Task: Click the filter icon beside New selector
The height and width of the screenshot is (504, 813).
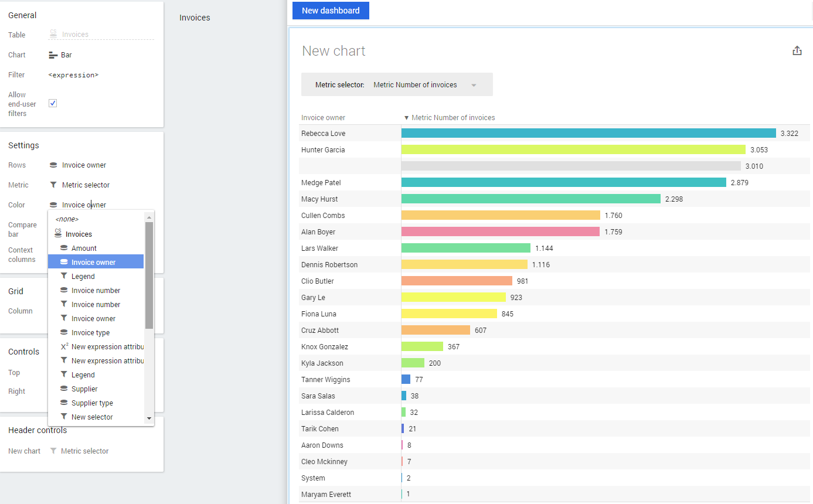Action: (x=64, y=417)
